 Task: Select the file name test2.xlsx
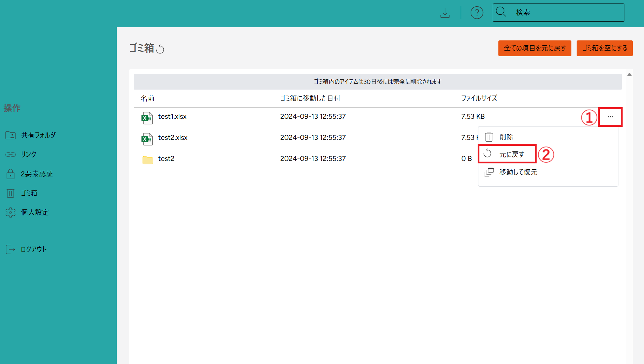(x=173, y=137)
